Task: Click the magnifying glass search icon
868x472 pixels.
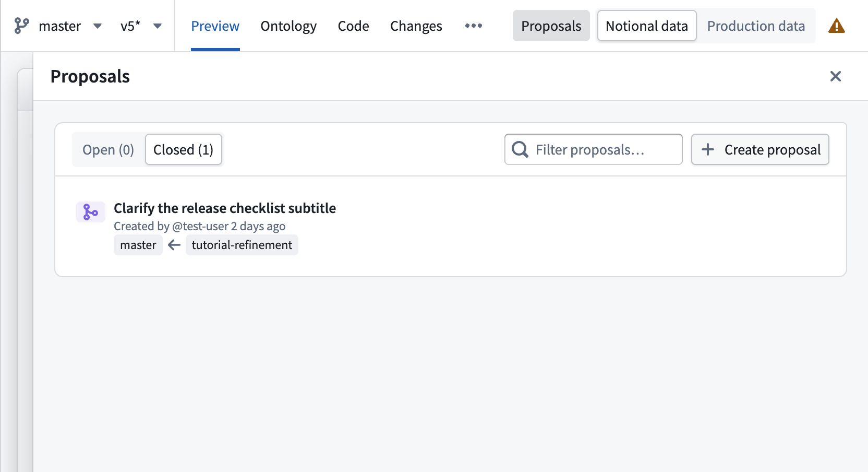Action: click(520, 150)
